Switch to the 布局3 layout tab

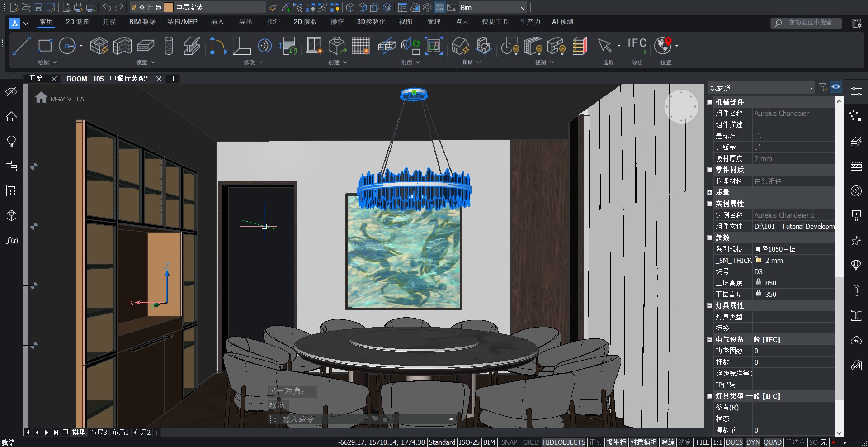99,432
